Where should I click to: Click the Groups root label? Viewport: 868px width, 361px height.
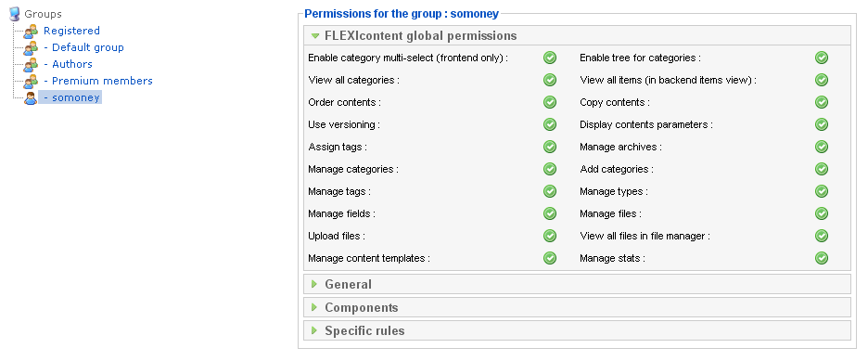44,14
